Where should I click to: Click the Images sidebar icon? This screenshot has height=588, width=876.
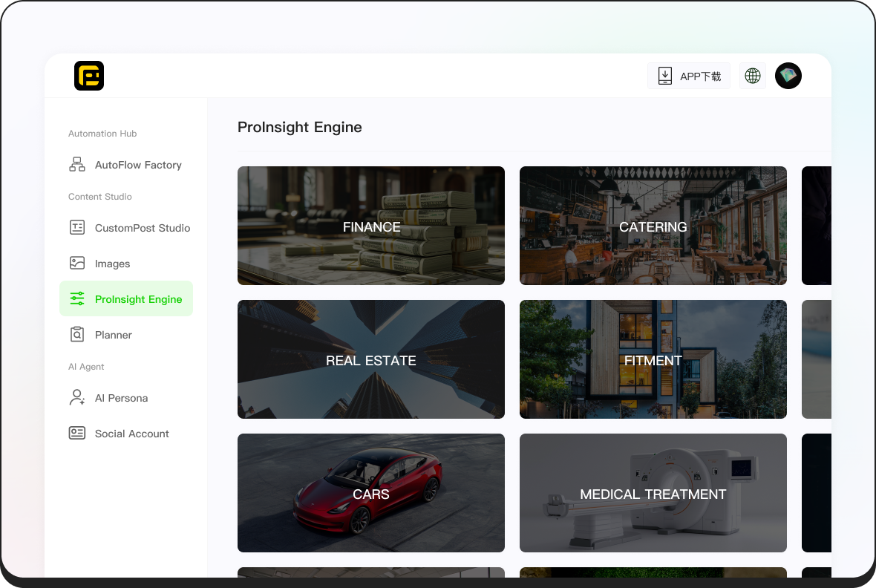pos(77,264)
